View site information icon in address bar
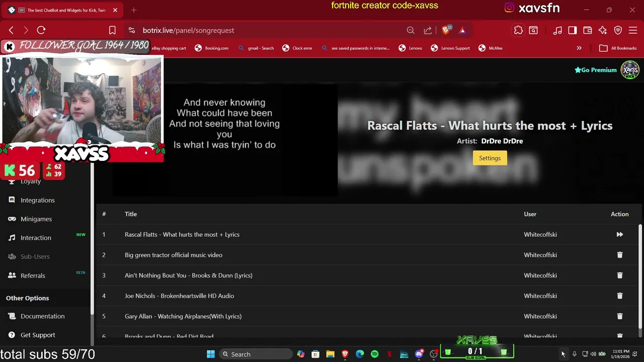The height and width of the screenshot is (362, 644). pos(131,30)
